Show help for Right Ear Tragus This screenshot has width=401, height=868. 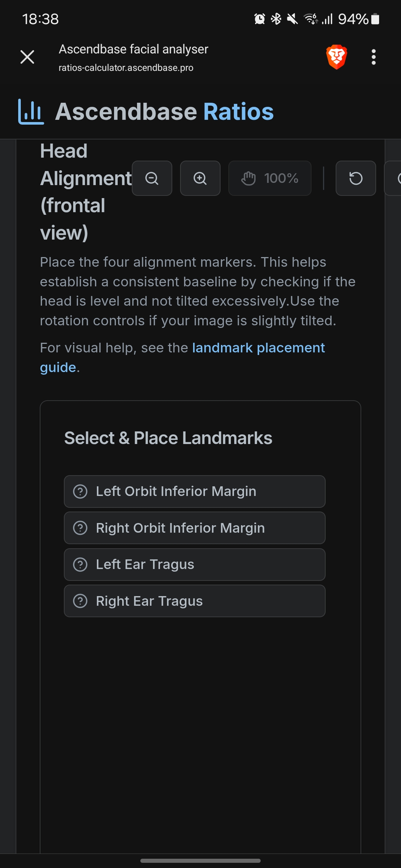80,601
